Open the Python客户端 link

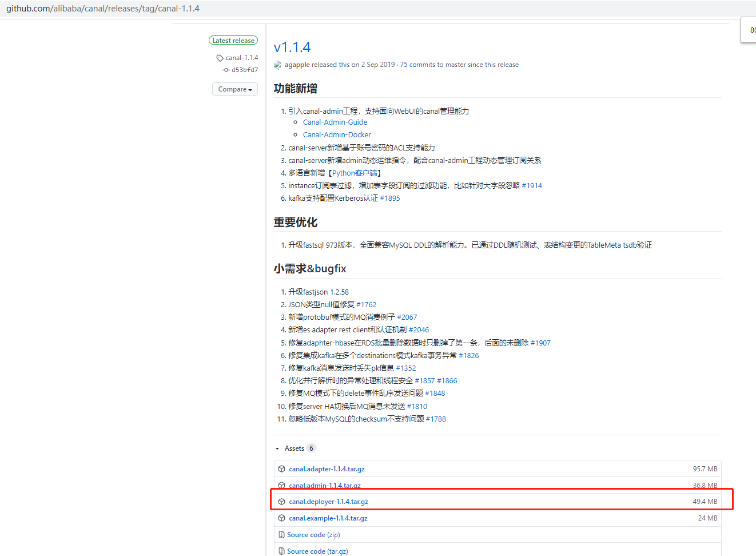355,173
